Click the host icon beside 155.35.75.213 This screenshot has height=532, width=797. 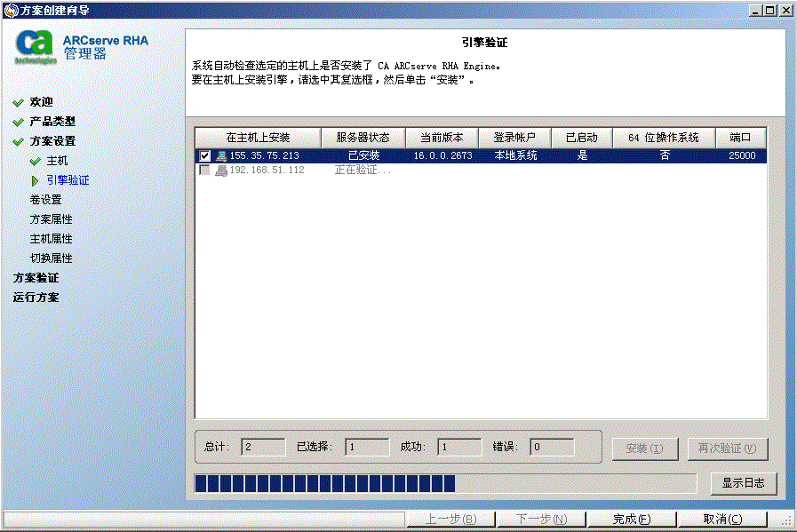tap(219, 155)
